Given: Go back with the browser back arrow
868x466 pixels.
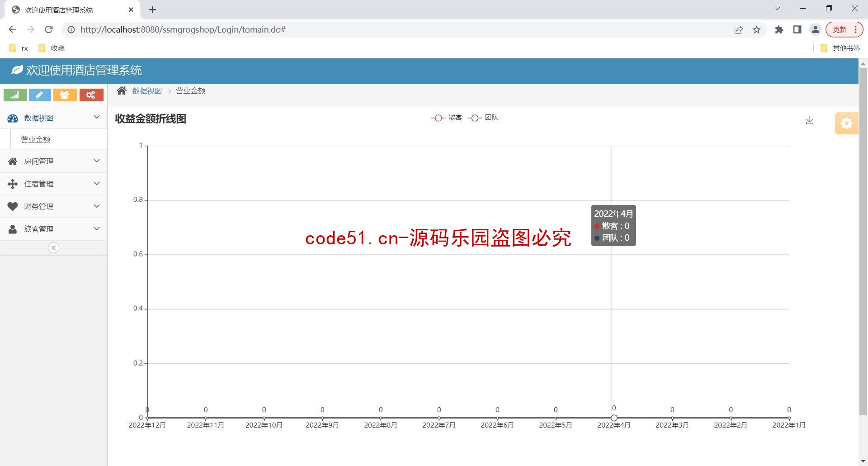Looking at the screenshot, I should coord(12,30).
